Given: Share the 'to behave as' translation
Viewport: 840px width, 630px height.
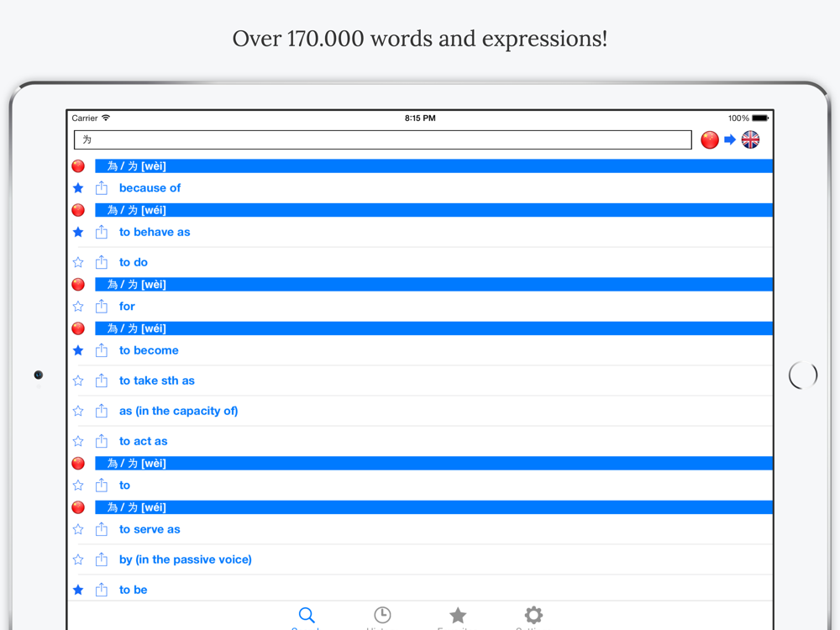Looking at the screenshot, I should pos(102,232).
